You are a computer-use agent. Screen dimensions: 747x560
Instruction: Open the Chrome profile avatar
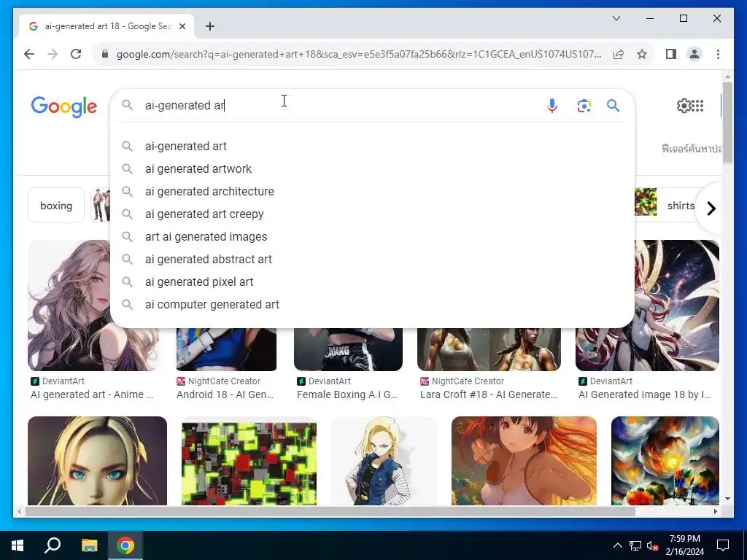694,54
